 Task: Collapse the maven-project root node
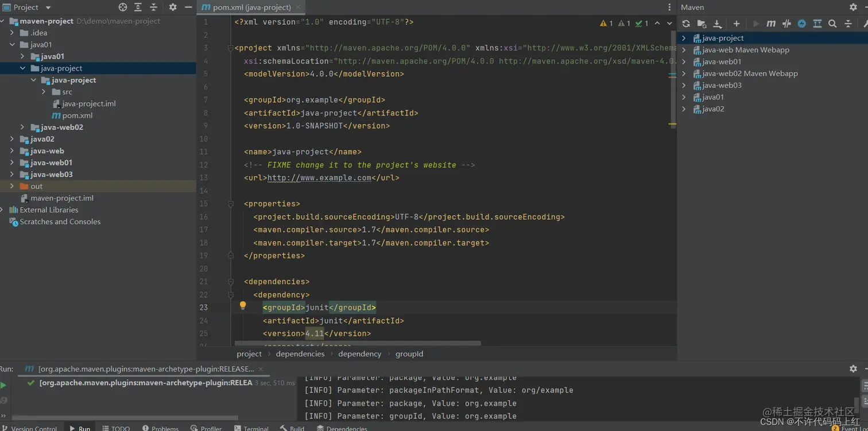point(2,21)
